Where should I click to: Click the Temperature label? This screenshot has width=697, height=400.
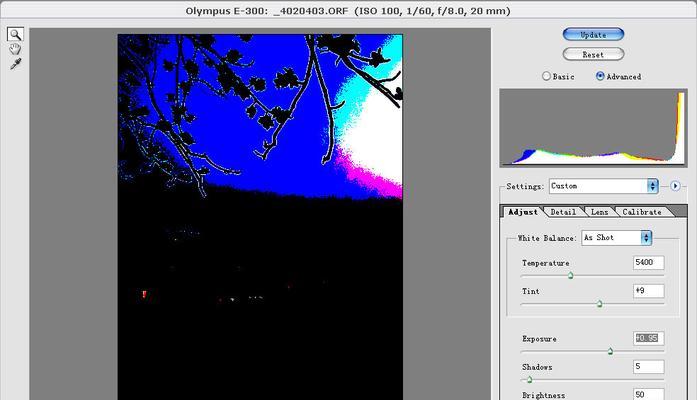click(545, 263)
